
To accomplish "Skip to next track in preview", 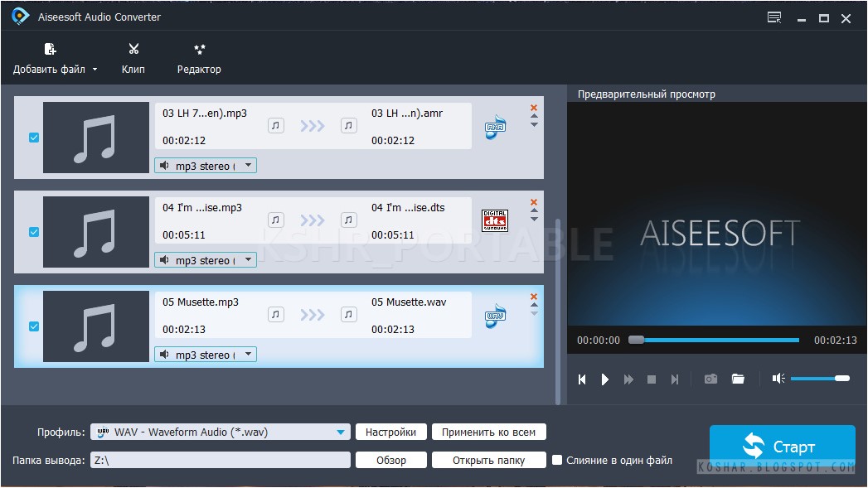I will [x=675, y=379].
